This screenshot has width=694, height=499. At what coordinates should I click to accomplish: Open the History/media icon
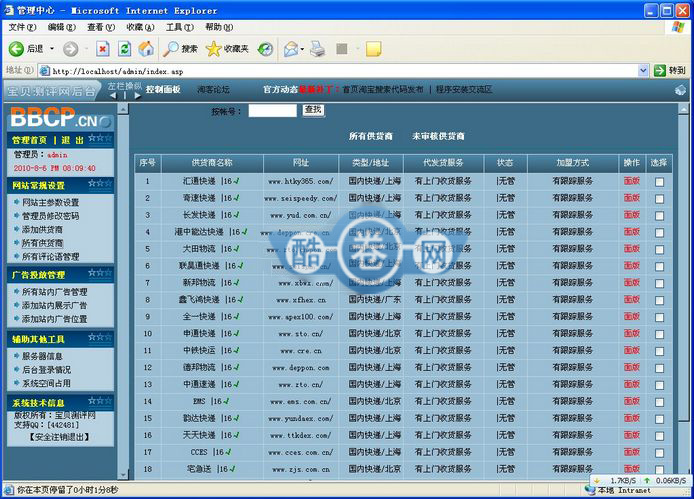pos(265,49)
